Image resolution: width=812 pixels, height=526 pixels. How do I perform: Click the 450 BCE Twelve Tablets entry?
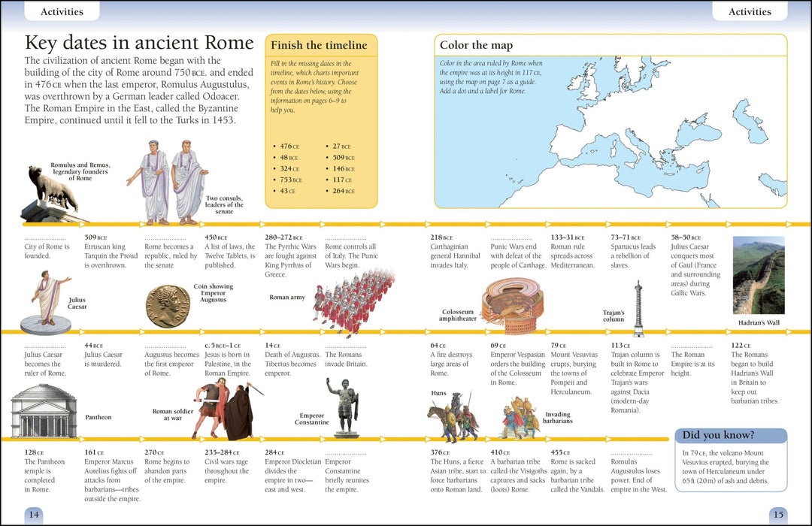click(x=230, y=251)
